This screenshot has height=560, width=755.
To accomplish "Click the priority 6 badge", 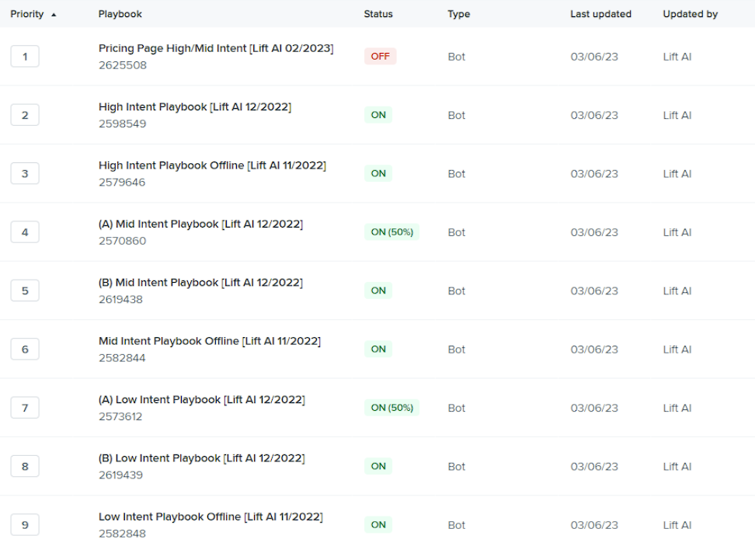I will tap(24, 349).
